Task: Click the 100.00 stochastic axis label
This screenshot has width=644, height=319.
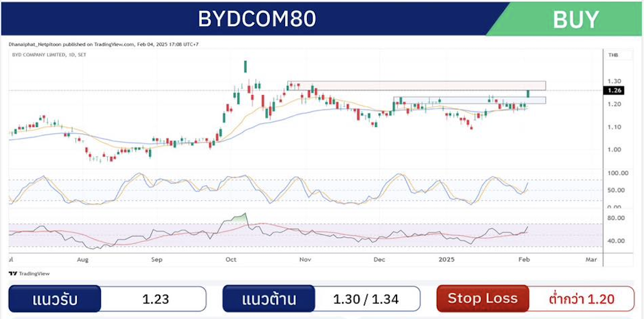Action: point(618,173)
